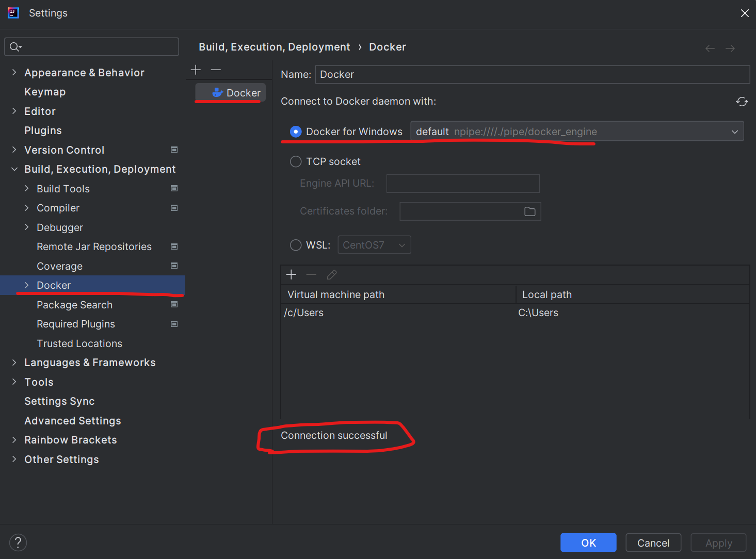This screenshot has height=559, width=756.
Task: Open the CentOS7 WSL distribution dropdown
Action: click(374, 245)
